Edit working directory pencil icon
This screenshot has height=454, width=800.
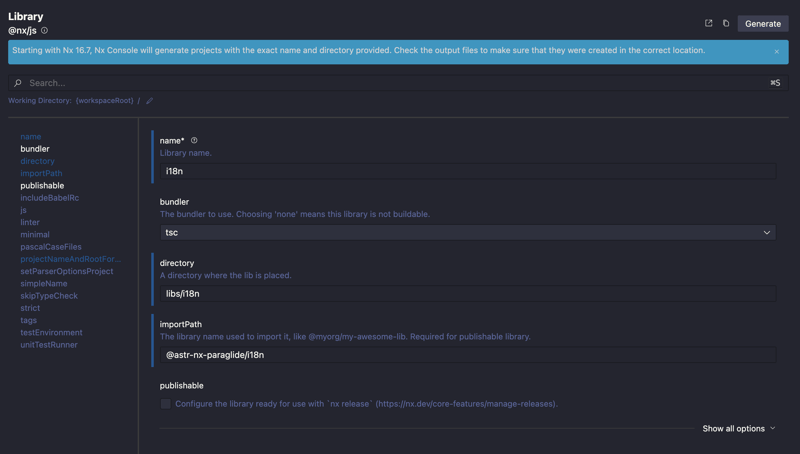click(x=149, y=100)
